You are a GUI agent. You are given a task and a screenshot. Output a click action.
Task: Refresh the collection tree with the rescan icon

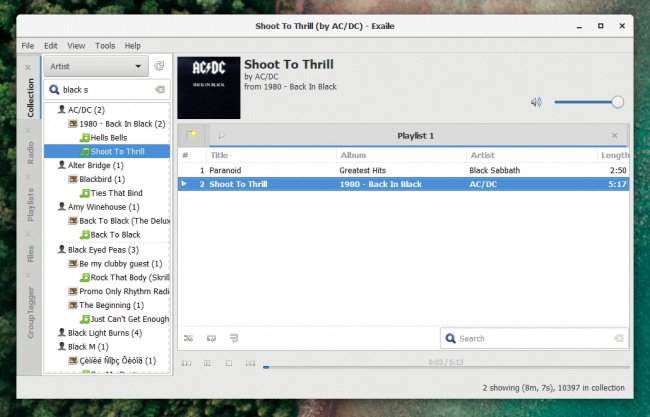click(x=159, y=66)
